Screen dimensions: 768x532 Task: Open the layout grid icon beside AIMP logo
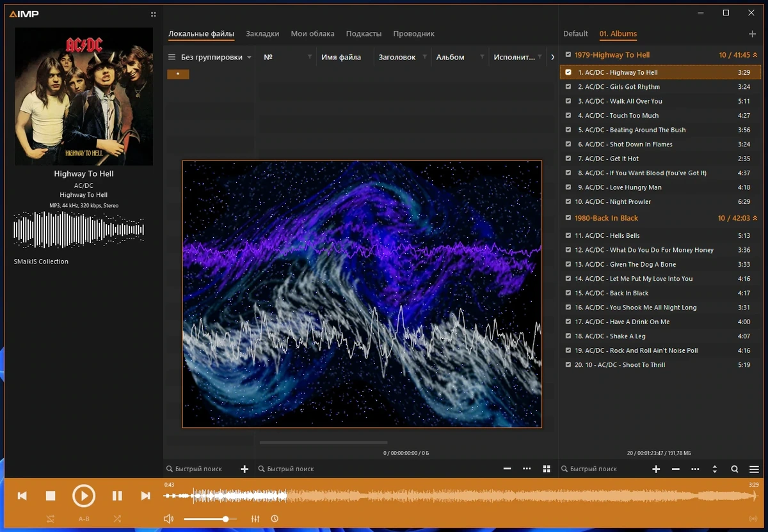coord(153,14)
